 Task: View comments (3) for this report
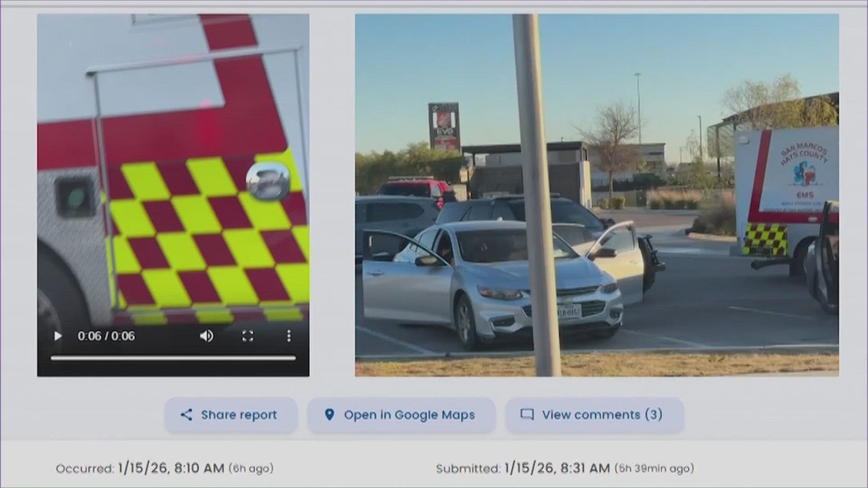tap(602, 415)
